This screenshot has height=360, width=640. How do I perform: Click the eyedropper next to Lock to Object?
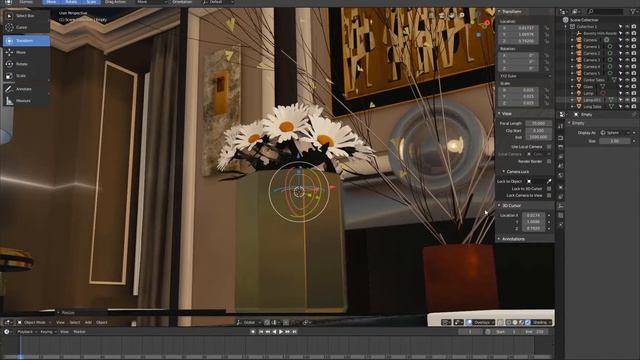549,181
